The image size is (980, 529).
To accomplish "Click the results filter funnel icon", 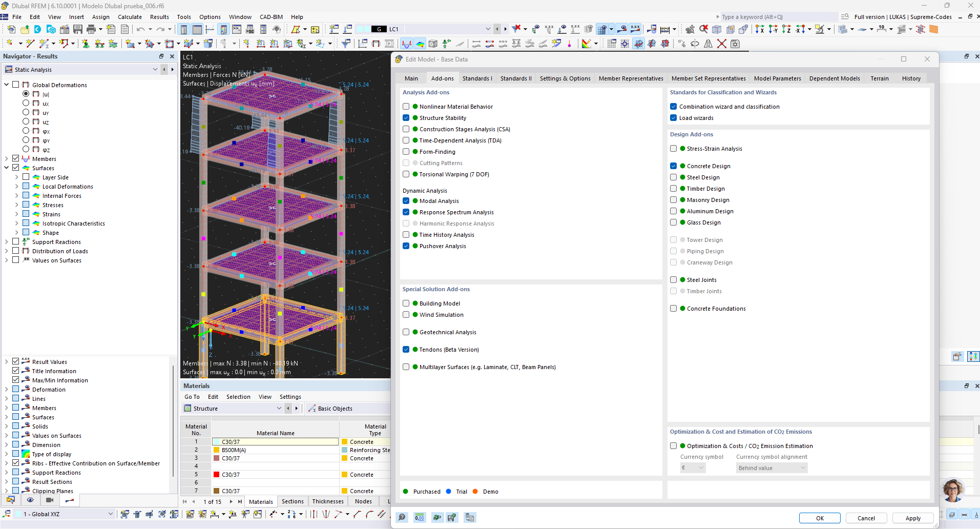I will 347,44.
